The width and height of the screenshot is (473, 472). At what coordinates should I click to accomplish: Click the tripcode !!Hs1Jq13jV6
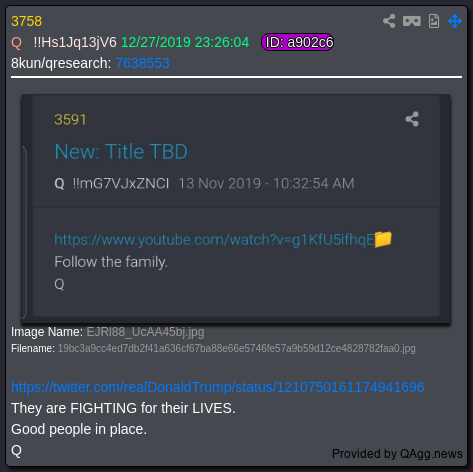(75, 43)
